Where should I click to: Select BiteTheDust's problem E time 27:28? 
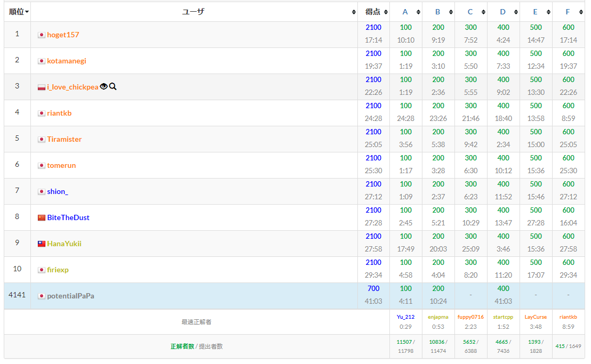coord(536,223)
